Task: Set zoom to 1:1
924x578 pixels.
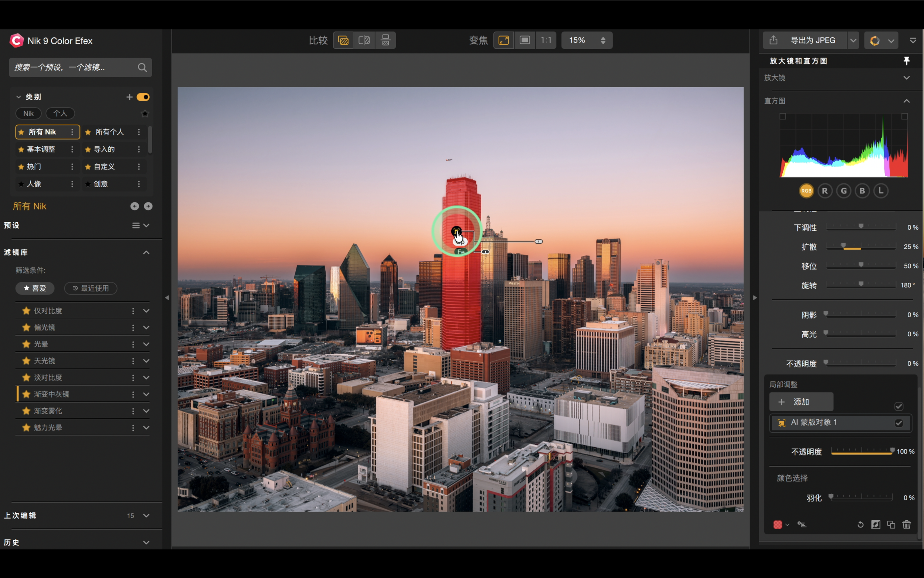Action: click(x=546, y=40)
